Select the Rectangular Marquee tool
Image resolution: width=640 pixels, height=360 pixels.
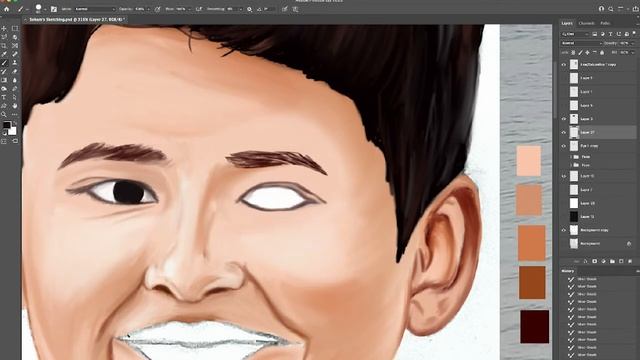coord(15,29)
